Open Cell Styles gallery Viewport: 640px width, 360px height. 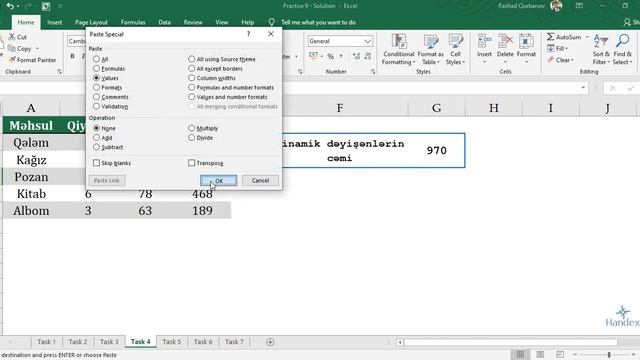click(x=455, y=49)
